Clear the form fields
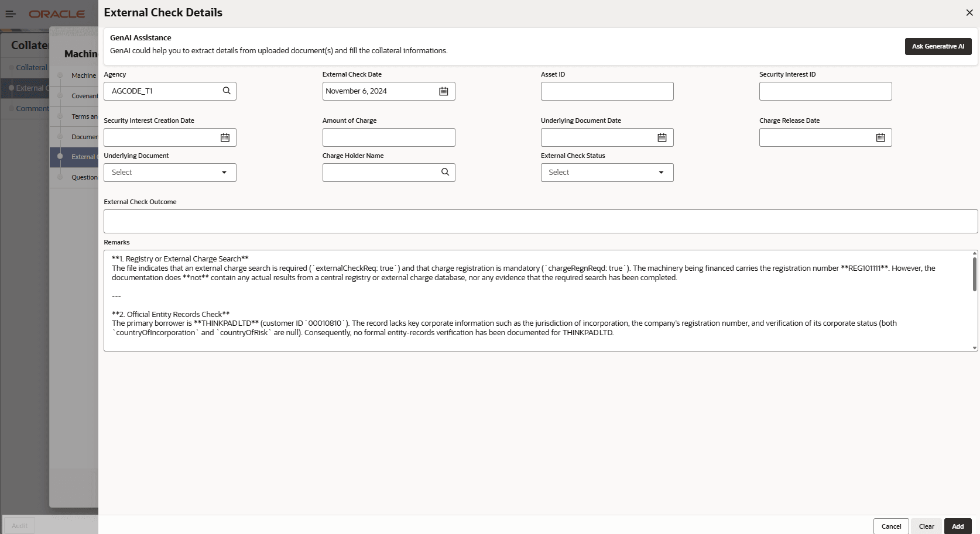Image resolution: width=980 pixels, height=534 pixels. (926, 526)
